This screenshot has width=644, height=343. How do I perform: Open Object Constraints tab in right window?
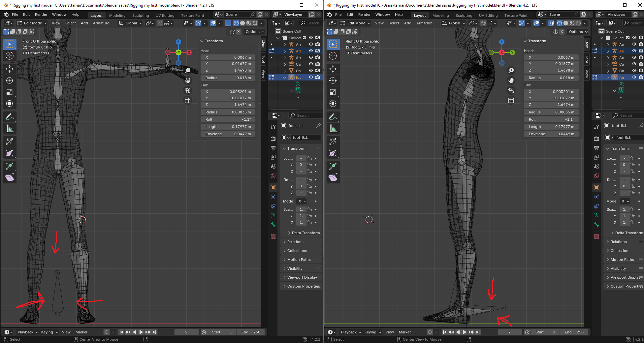click(596, 206)
